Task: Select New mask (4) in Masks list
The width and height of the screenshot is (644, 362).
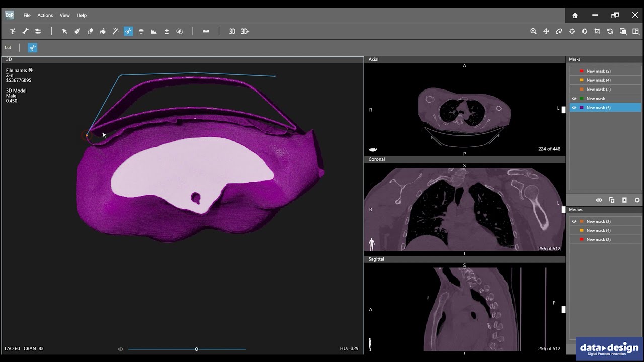Action: pyautogui.click(x=605, y=80)
